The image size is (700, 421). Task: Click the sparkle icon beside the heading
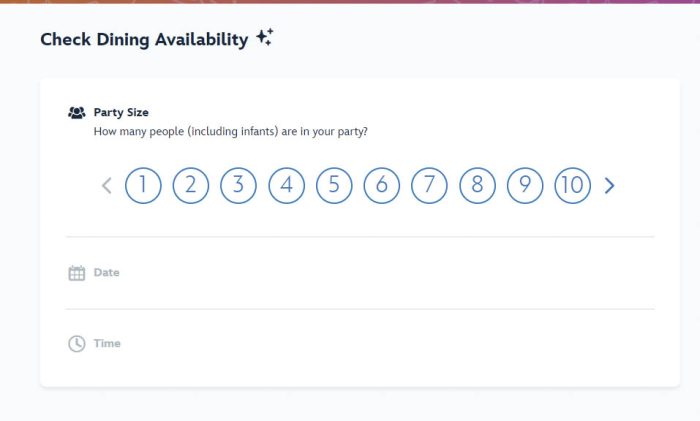(x=265, y=38)
